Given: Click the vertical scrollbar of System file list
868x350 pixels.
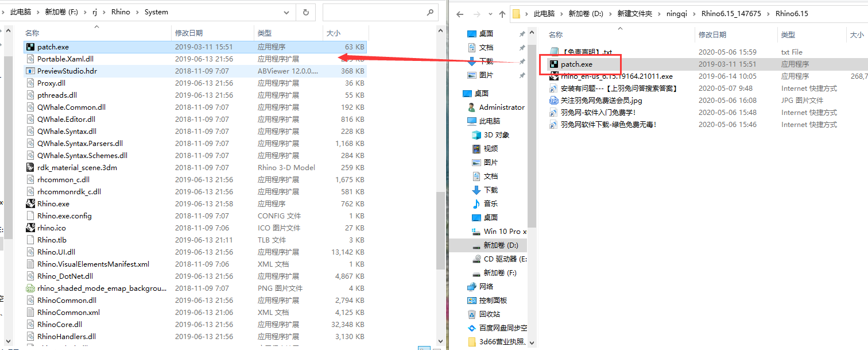Looking at the screenshot, I should pyautogui.click(x=440, y=230).
